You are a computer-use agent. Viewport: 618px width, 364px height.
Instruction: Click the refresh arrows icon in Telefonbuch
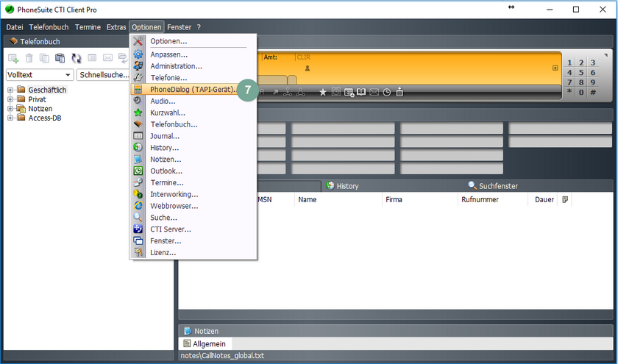76,58
